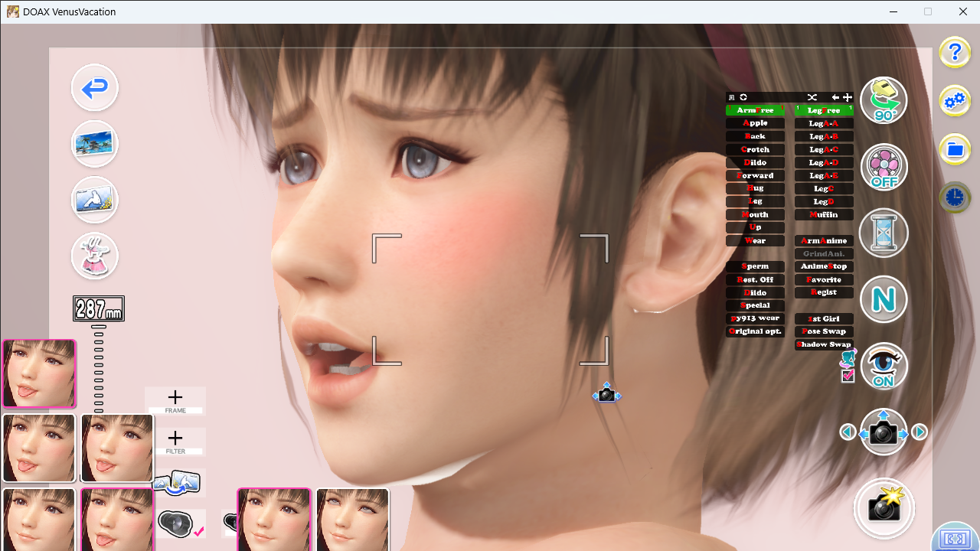
Task: Click the Shadow Swap button
Action: [824, 344]
